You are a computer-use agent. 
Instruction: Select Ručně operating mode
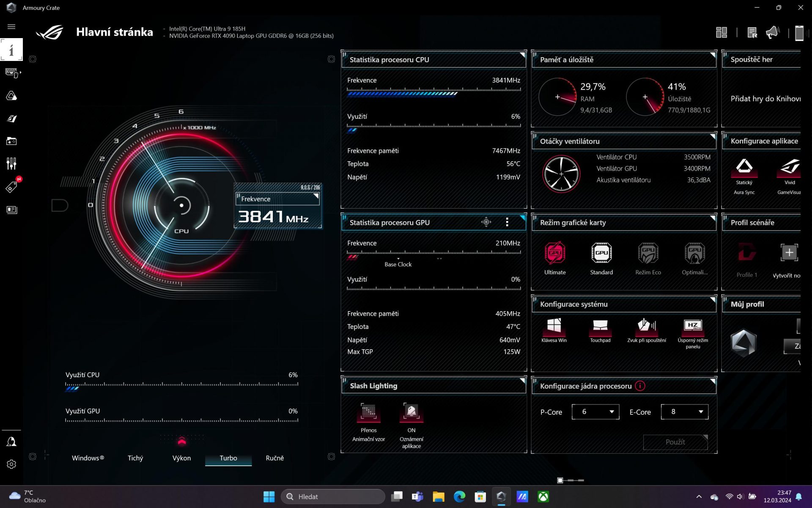click(x=275, y=458)
